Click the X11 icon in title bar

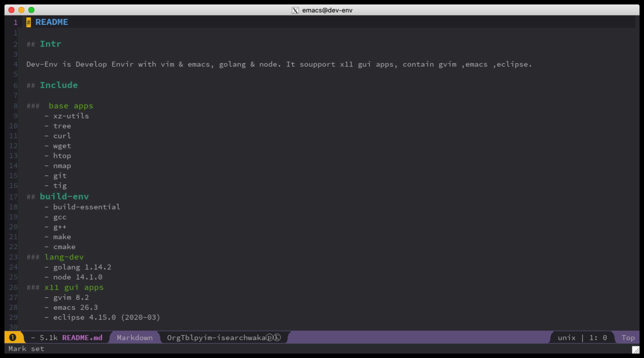(x=295, y=10)
